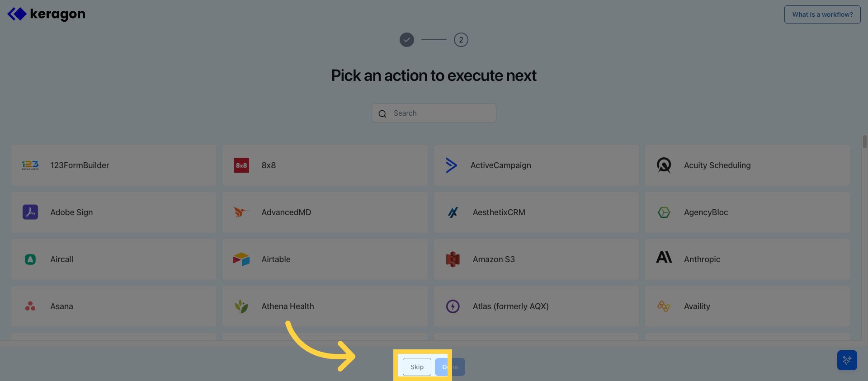Select the AdvancedMD action card

[x=325, y=212]
